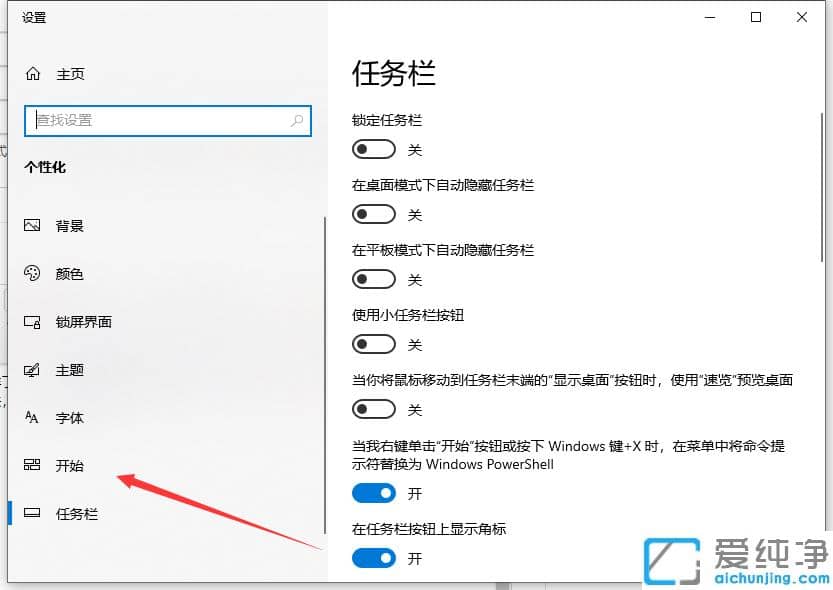Image resolution: width=833 pixels, height=590 pixels.
Task: Disable 在任务栏按钮上显示角标
Action: click(373, 558)
